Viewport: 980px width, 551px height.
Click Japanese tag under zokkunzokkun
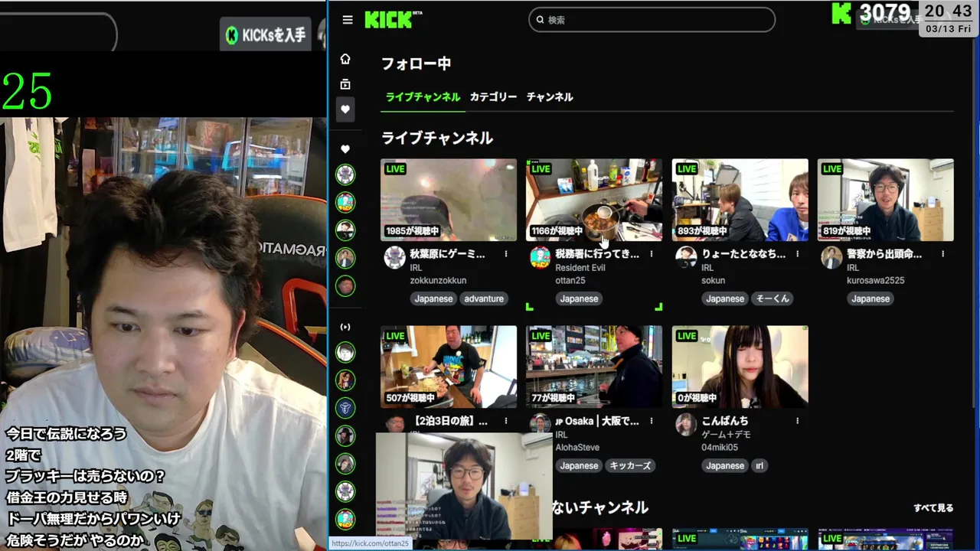(434, 298)
